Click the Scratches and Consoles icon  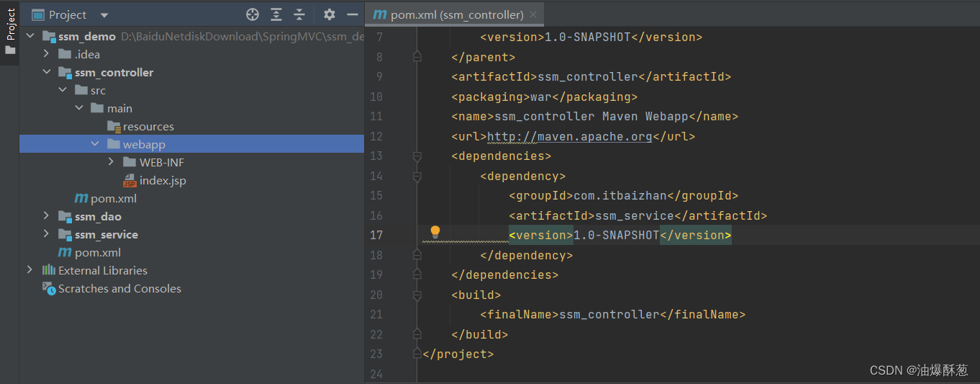click(x=49, y=288)
